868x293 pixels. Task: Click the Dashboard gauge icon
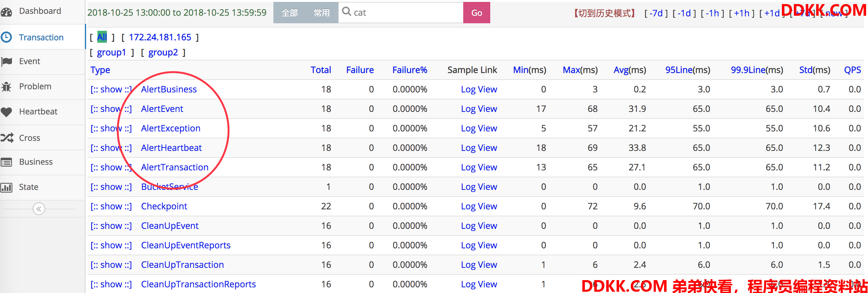point(6,12)
